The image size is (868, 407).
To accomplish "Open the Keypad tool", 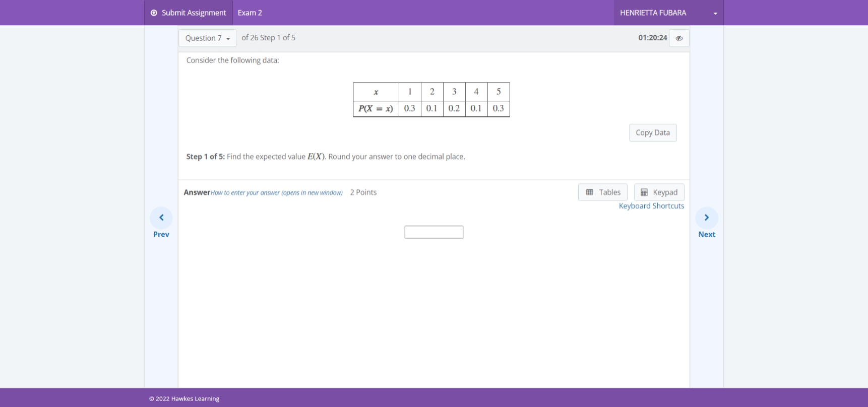I will click(659, 192).
